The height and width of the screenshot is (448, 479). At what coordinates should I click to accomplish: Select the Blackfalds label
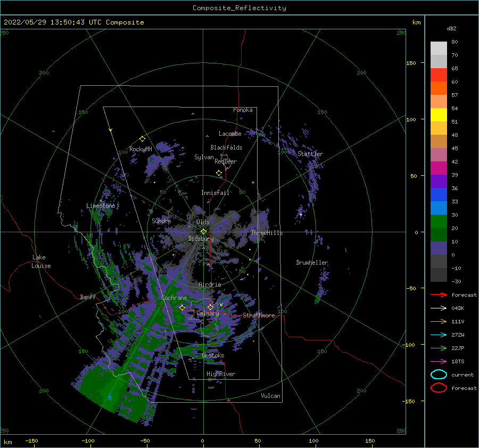click(x=226, y=148)
